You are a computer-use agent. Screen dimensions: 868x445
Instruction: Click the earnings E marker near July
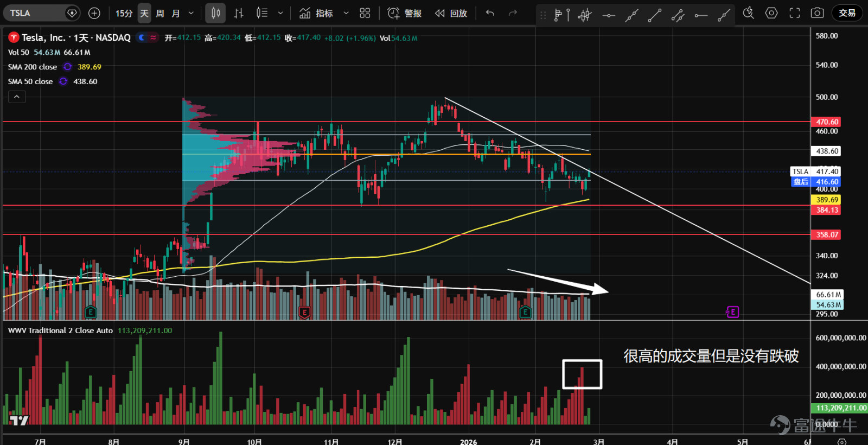point(91,312)
